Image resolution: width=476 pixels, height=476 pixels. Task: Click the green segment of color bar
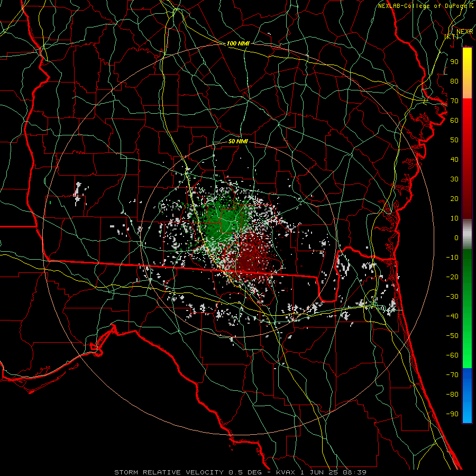(467, 309)
